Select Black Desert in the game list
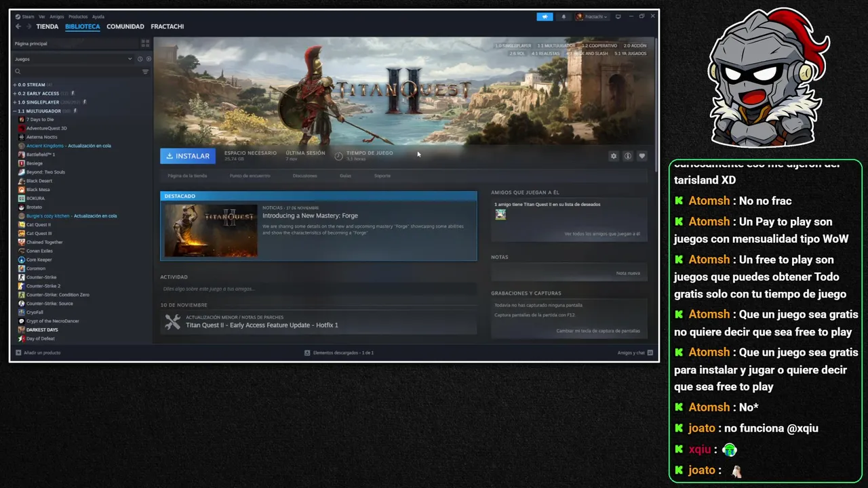Image resolution: width=868 pixels, height=488 pixels. 39,181
